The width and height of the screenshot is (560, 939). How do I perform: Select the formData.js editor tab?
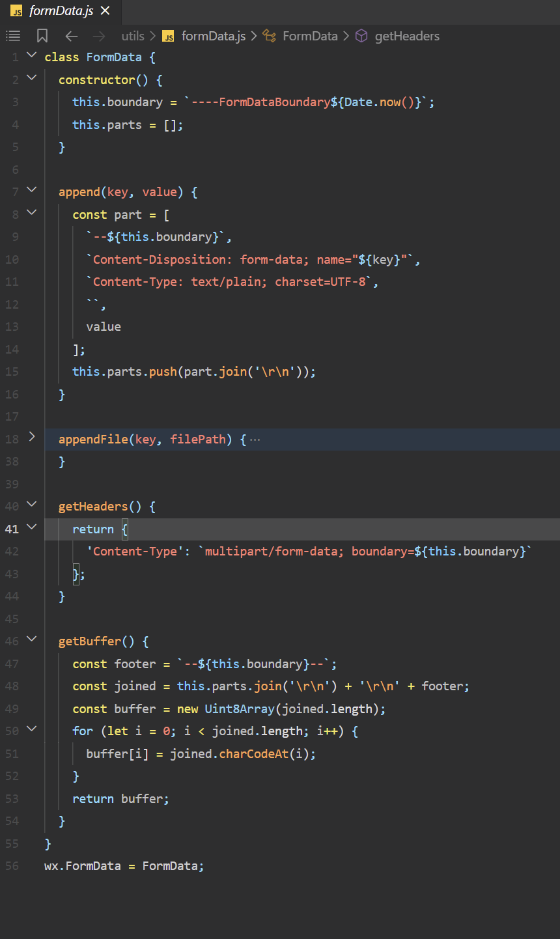pyautogui.click(x=61, y=11)
